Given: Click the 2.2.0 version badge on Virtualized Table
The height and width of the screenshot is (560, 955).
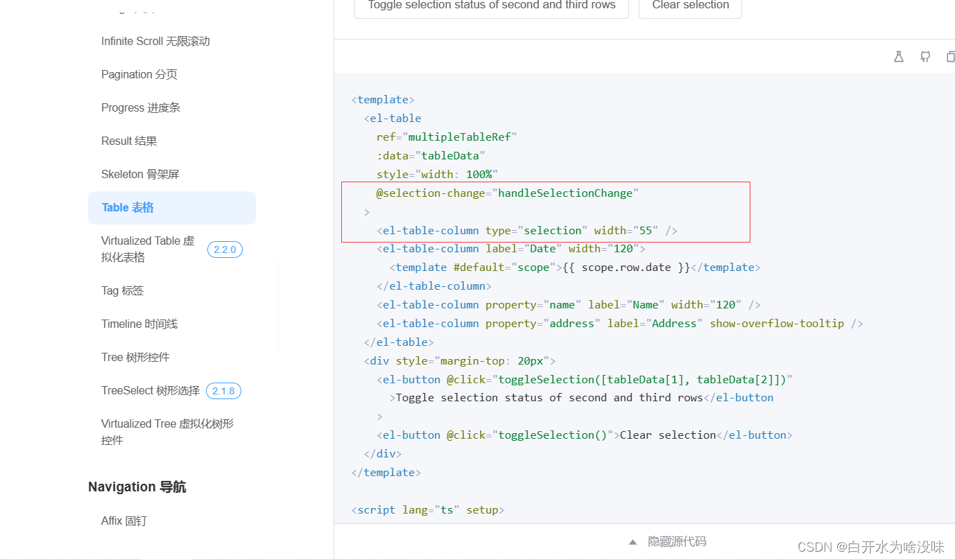Looking at the screenshot, I should coord(224,249).
